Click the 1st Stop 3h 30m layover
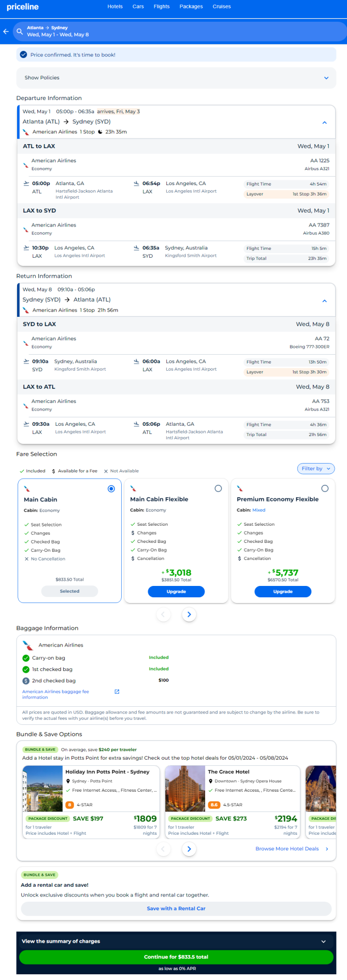 coord(309,372)
